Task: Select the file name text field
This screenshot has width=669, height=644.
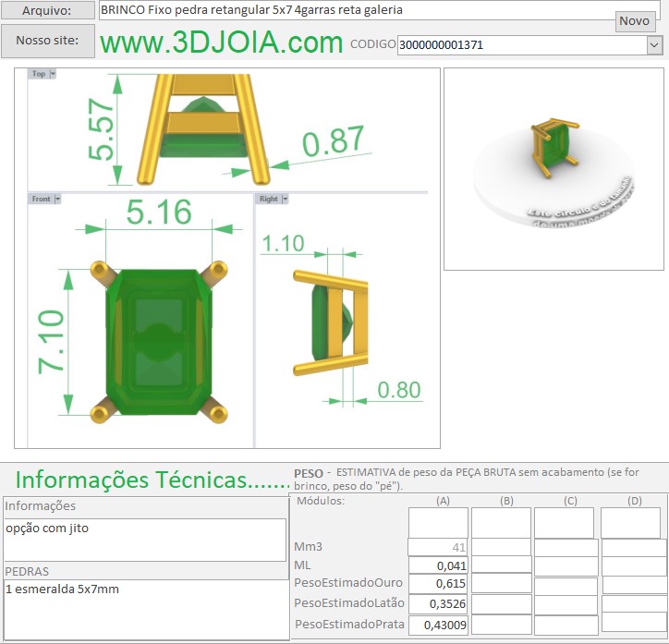Action: (x=356, y=10)
